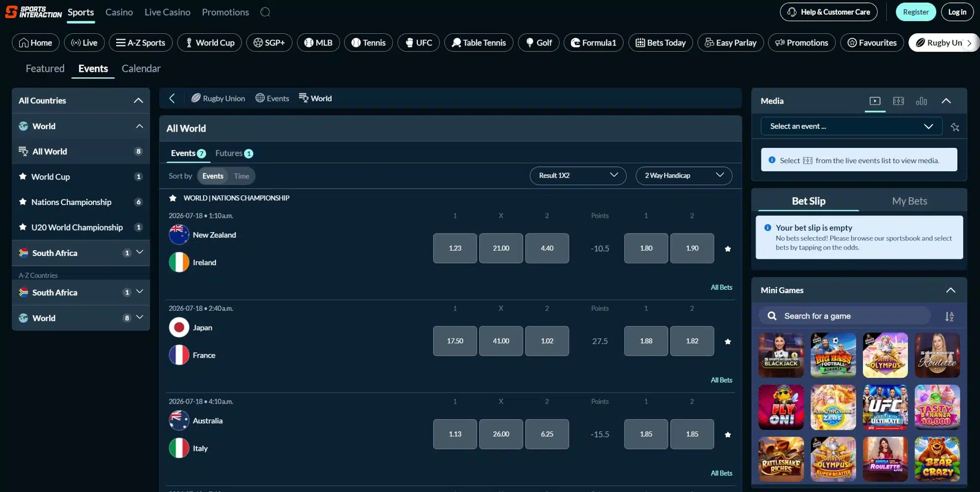The image size is (980, 492).
Task: Open UFC section
Action: point(418,43)
